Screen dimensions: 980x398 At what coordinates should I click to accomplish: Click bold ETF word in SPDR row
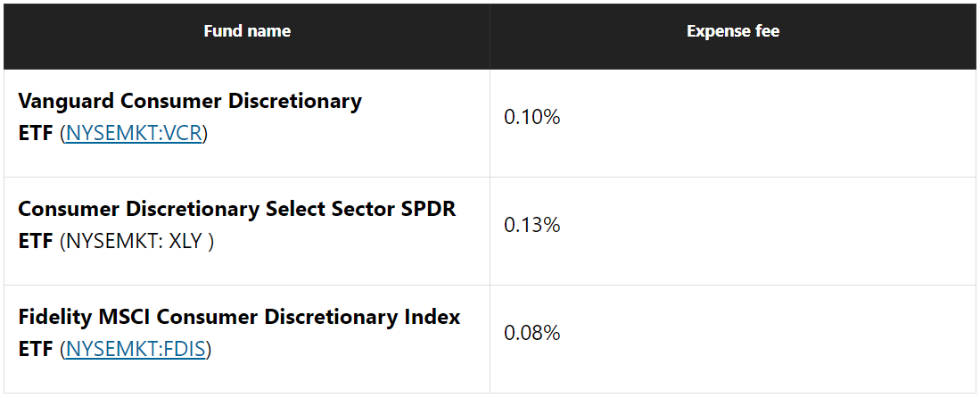click(36, 242)
